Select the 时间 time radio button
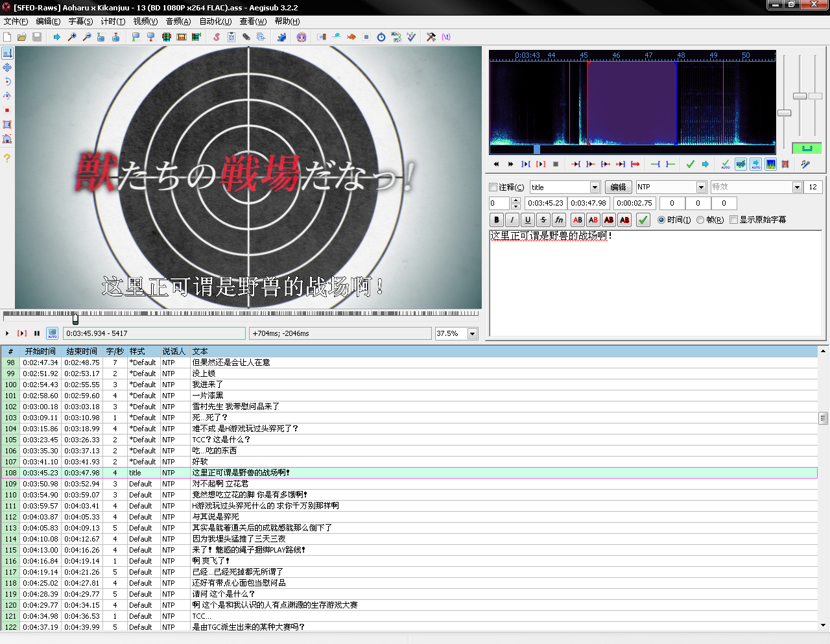This screenshot has width=830, height=644. 661,220
